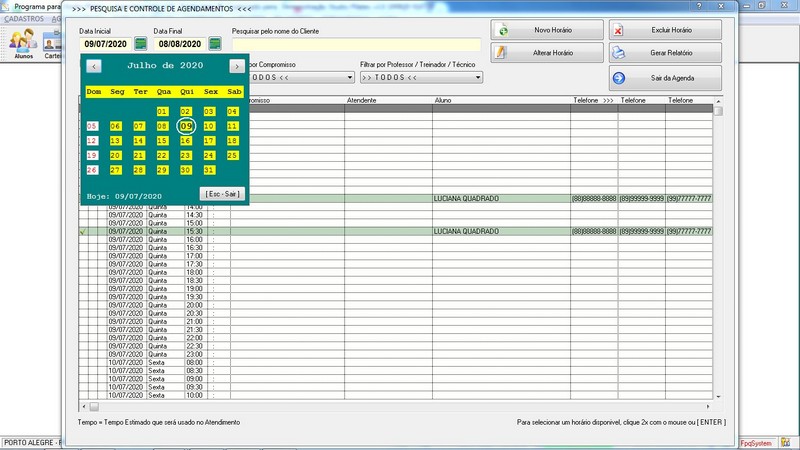
Task: Open CADASTROS menu in main window
Action: 24,19
